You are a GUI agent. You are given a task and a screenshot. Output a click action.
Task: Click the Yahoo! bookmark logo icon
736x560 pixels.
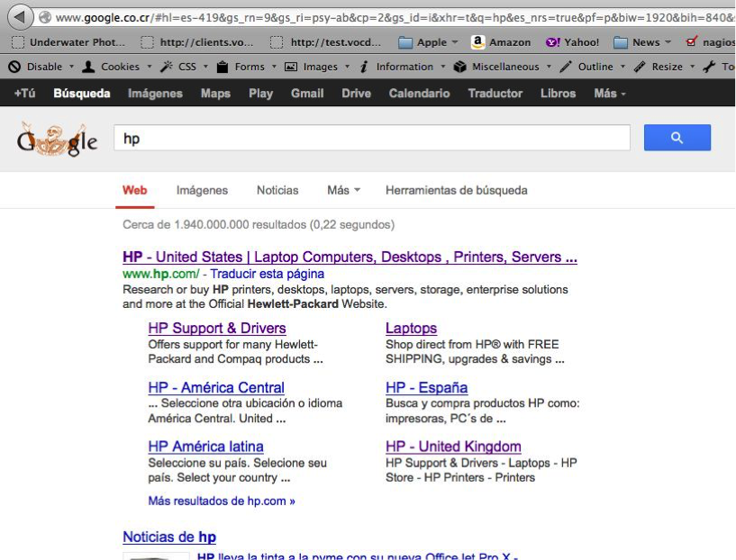tap(552, 42)
